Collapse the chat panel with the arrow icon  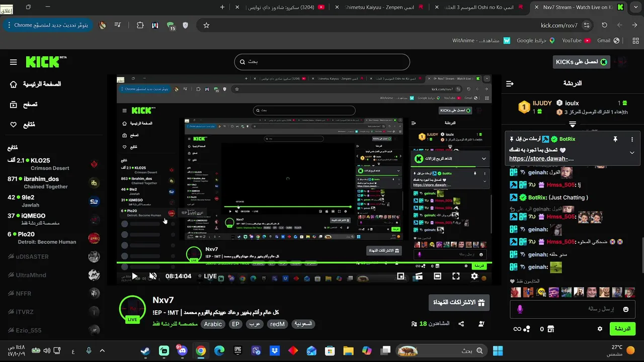tap(510, 83)
